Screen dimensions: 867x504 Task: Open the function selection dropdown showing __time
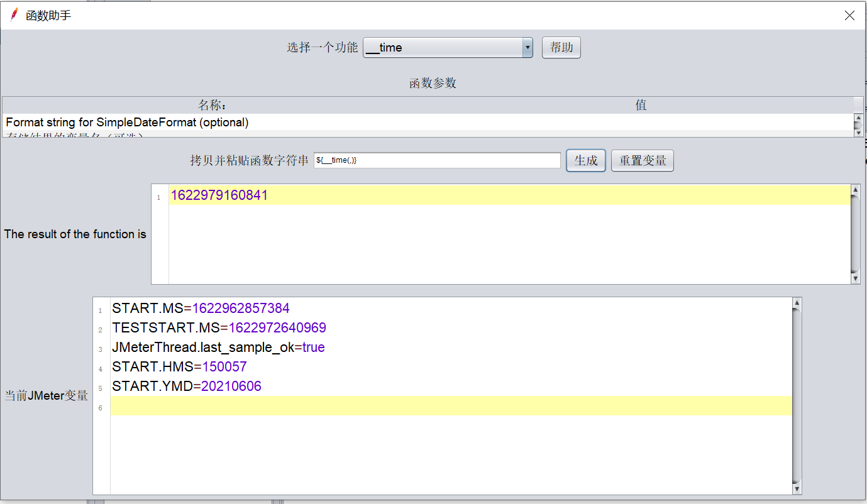click(448, 48)
